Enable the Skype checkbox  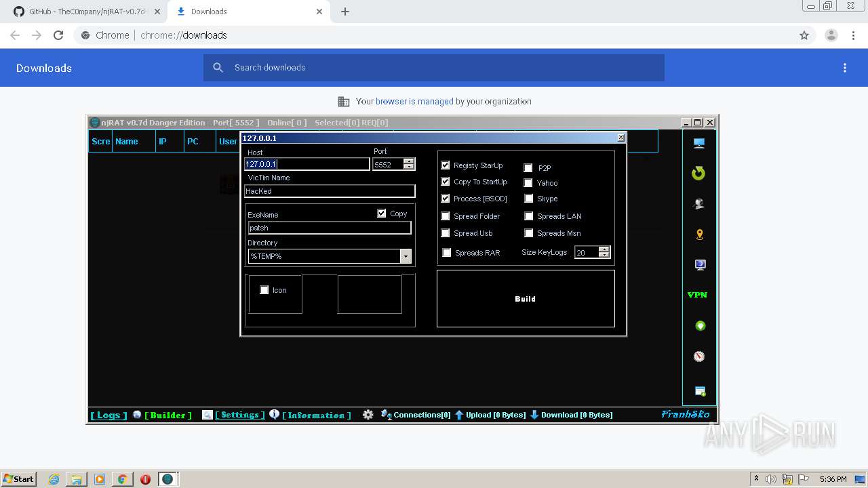[x=528, y=199]
